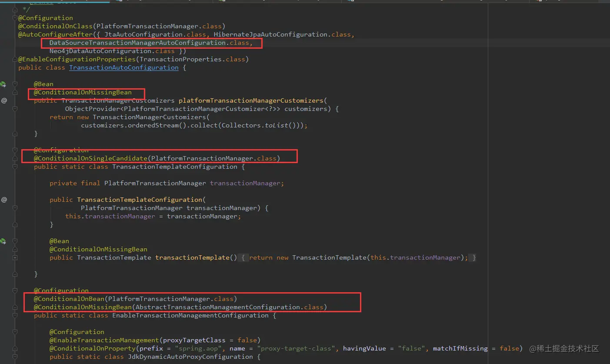610x364 pixels.
Task: Click the transactionTemplate method name
Action: [x=192, y=257]
